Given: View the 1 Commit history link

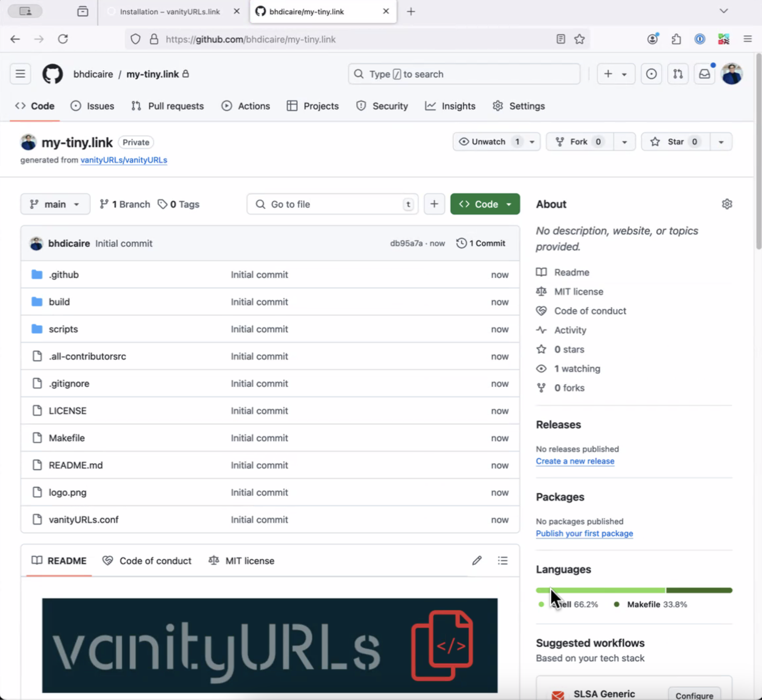Looking at the screenshot, I should point(481,243).
